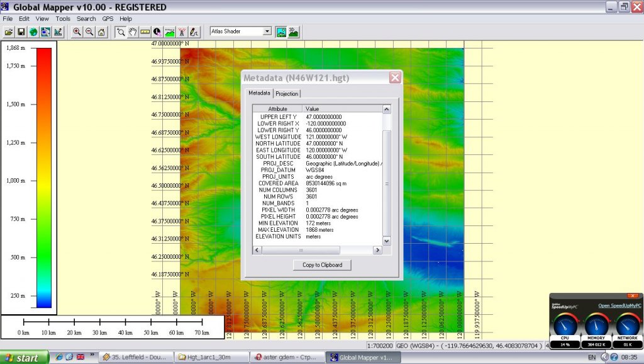This screenshot has height=364, width=644.
Task: Switch to the Projection tab
Action: pos(287,93)
